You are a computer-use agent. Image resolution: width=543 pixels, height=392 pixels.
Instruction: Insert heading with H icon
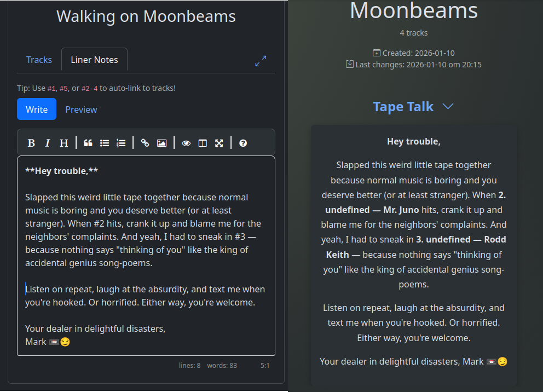64,143
